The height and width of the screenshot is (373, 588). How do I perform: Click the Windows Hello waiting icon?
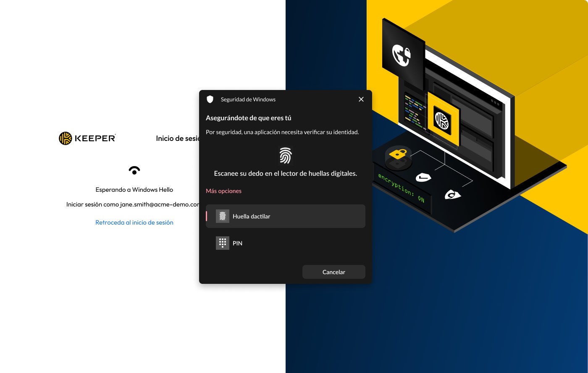(134, 170)
